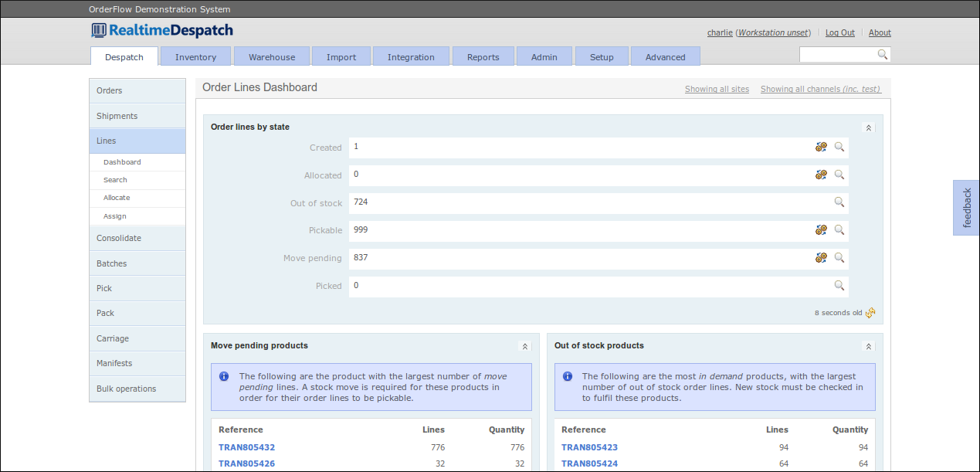The image size is (980, 472).
Task: Open the Assign sub-item under Lines
Action: [137, 216]
